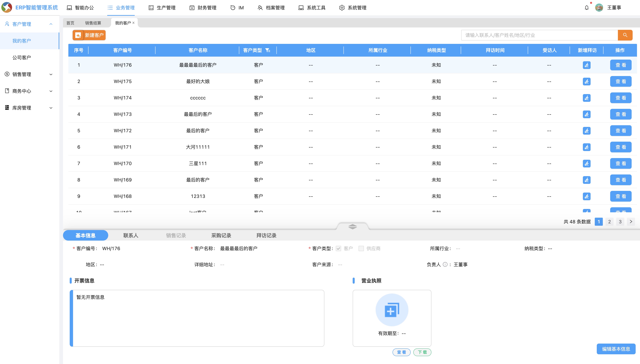Click the license 查看 button
The image size is (640, 364).
click(x=401, y=352)
